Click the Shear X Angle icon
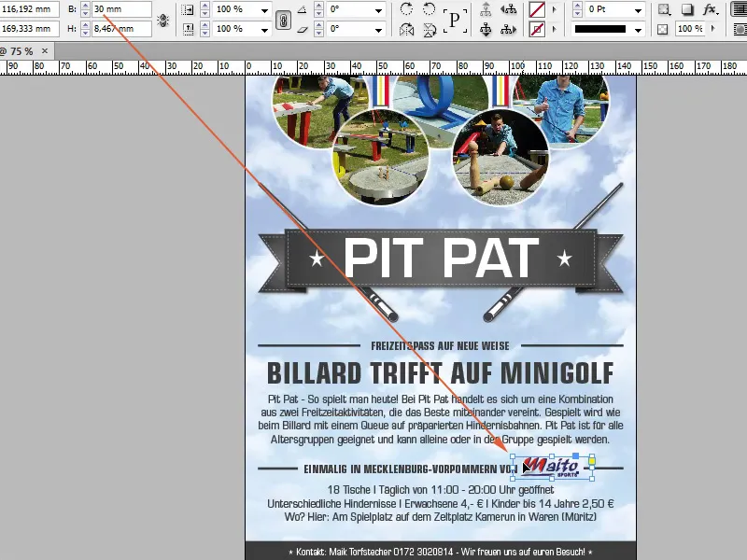The width and height of the screenshot is (747, 560). [x=302, y=30]
